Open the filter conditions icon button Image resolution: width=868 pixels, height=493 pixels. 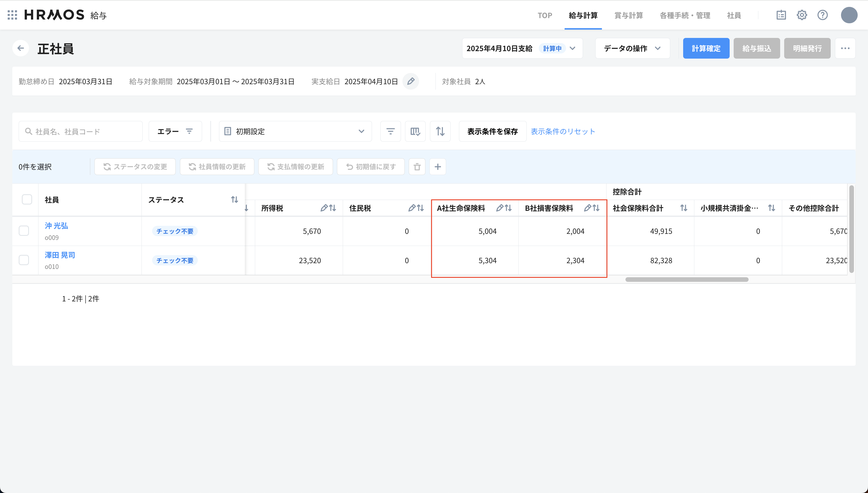tap(390, 131)
